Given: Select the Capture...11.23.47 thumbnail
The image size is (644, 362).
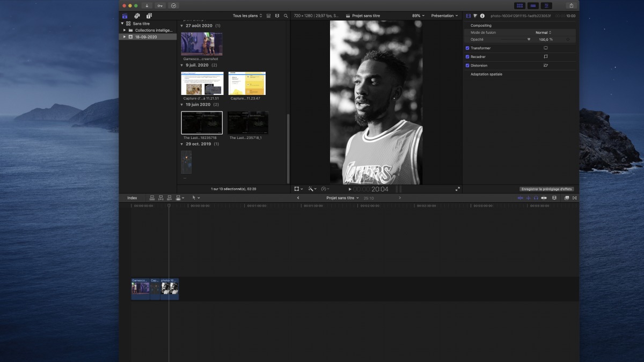Looking at the screenshot, I should [247, 83].
